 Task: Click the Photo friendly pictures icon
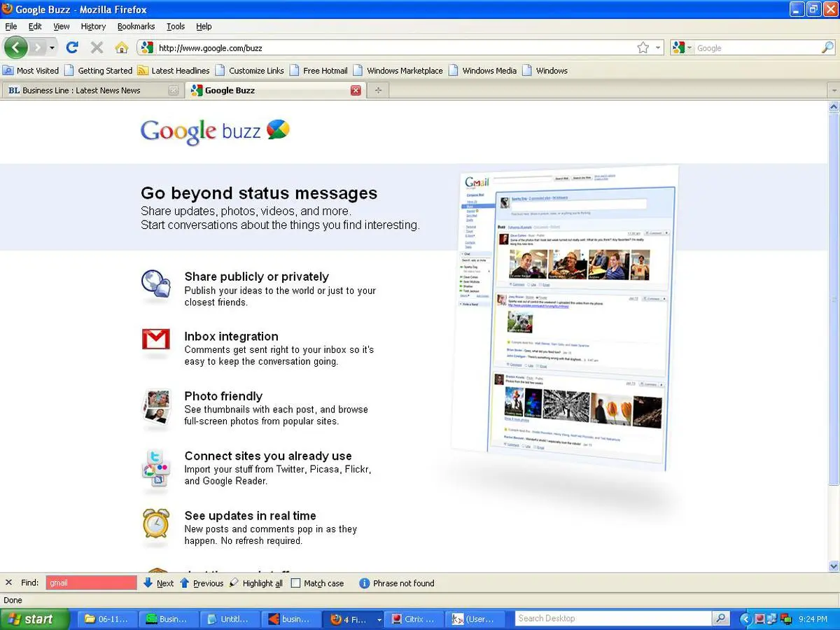pos(155,407)
